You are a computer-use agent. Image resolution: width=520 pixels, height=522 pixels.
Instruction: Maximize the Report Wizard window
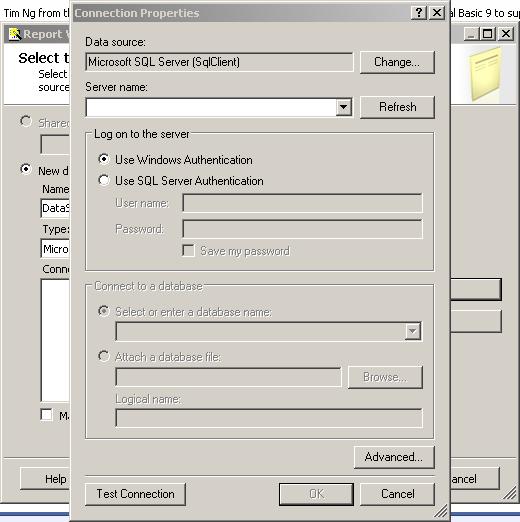pyautogui.click(x=488, y=34)
